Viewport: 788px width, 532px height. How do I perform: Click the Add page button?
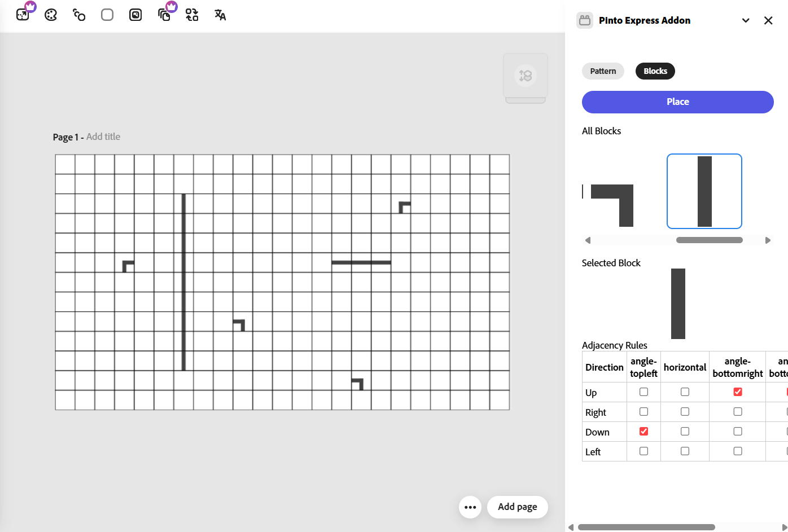(518, 507)
